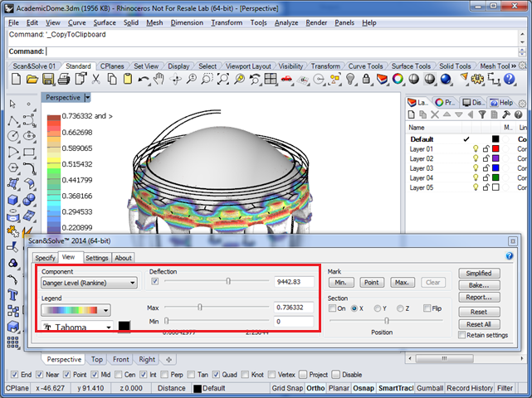Open the Legend color scheme dropdown
The width and height of the screenshot is (532, 398).
(x=76, y=310)
